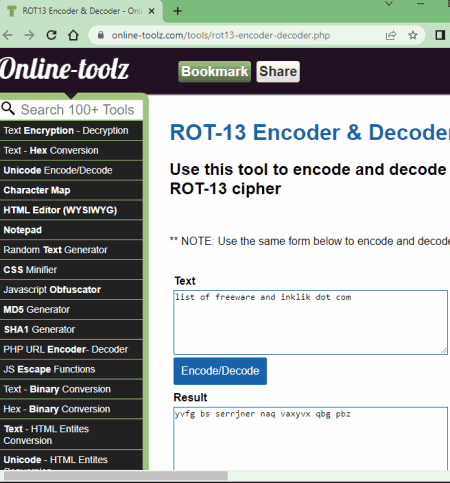Open a new tab with plus button
450x483 pixels.
(x=178, y=11)
